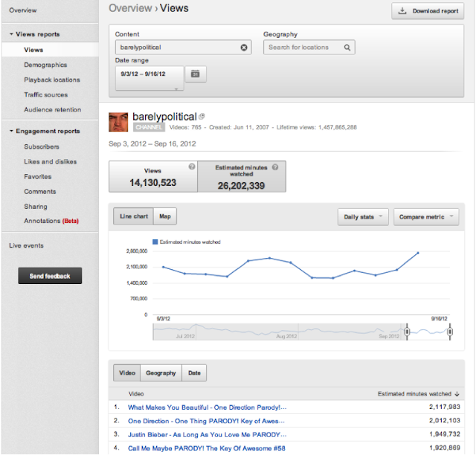476x455 pixels.
Task: Switch to the Video tab
Action: pos(127,373)
